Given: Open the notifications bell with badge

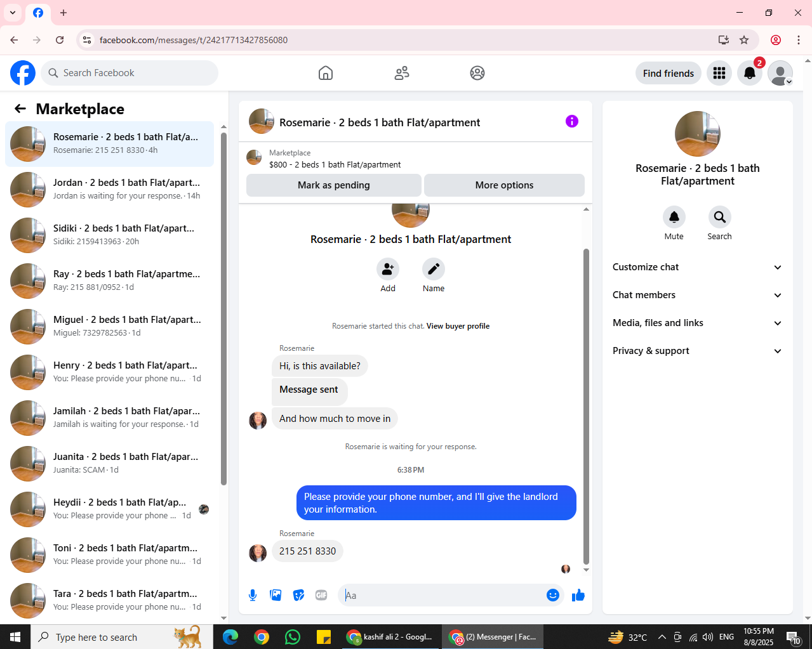Looking at the screenshot, I should tap(750, 73).
